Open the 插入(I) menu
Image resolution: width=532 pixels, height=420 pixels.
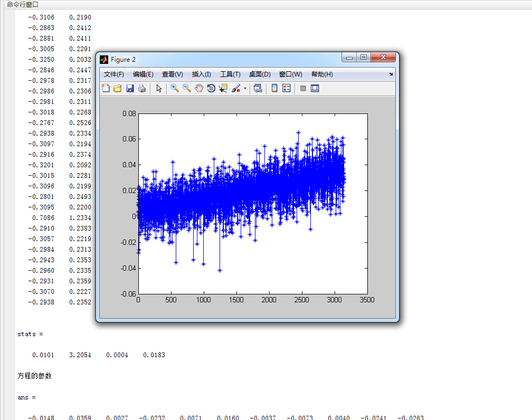(x=201, y=74)
